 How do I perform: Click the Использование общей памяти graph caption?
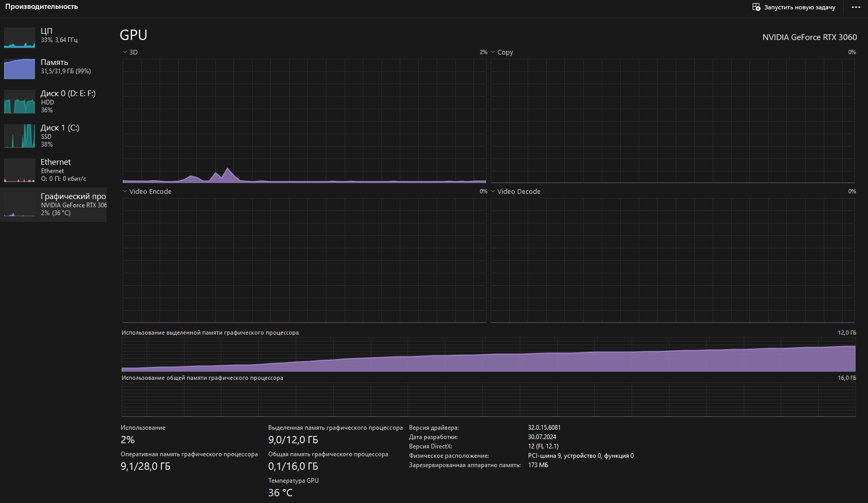click(x=202, y=378)
